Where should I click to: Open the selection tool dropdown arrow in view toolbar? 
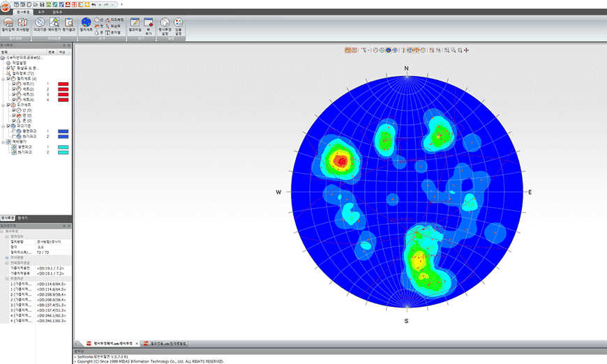tap(368, 50)
